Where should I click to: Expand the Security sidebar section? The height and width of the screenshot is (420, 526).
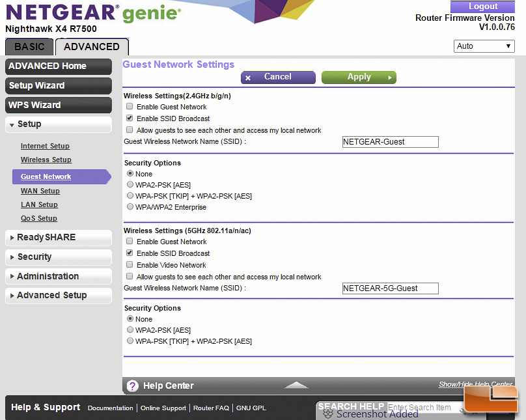(x=59, y=257)
